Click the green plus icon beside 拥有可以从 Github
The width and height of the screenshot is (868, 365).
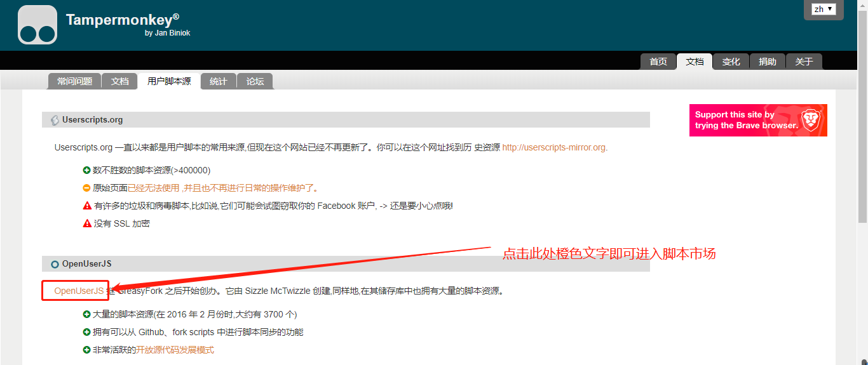point(87,332)
